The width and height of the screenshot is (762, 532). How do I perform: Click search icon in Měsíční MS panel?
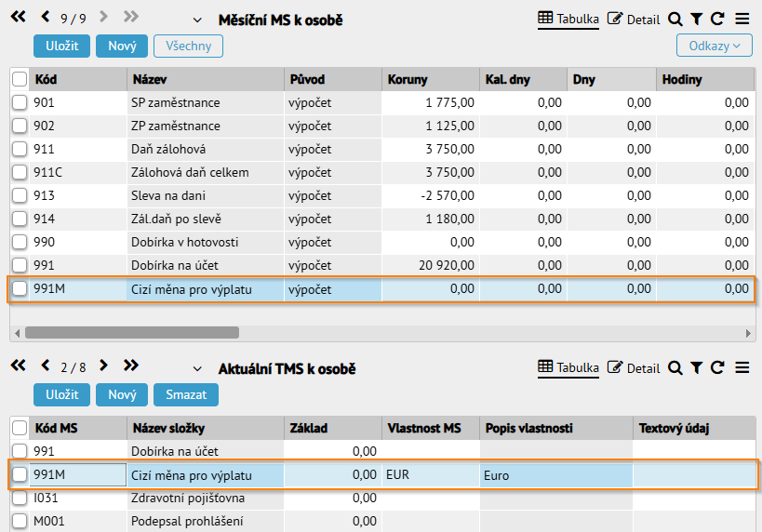click(675, 20)
